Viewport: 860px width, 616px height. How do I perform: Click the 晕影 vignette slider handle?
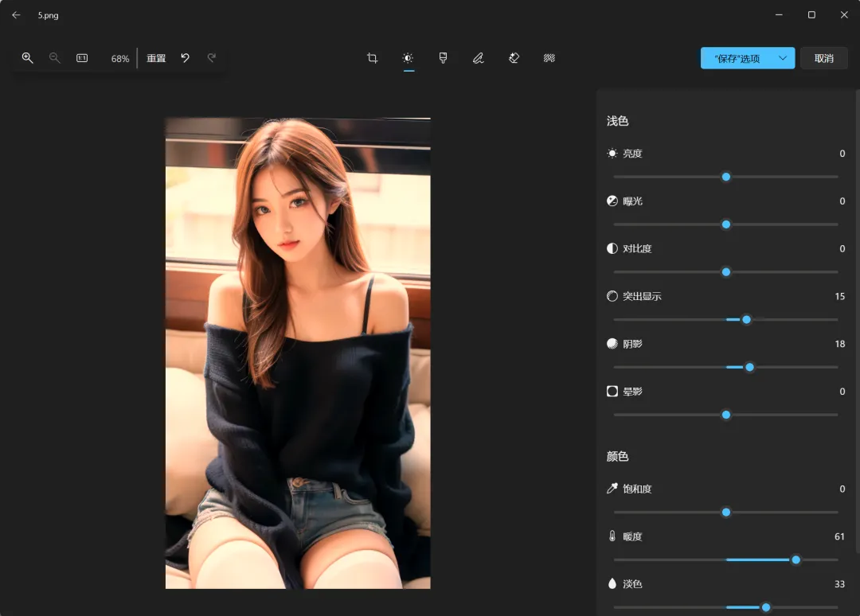(726, 415)
